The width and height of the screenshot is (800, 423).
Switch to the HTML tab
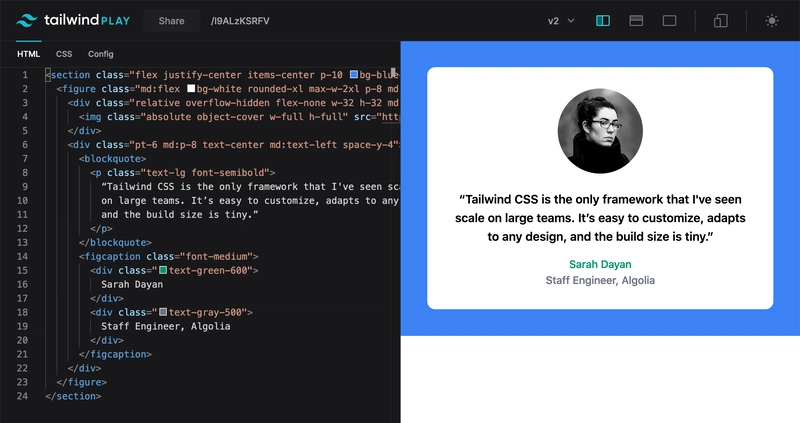coord(28,54)
